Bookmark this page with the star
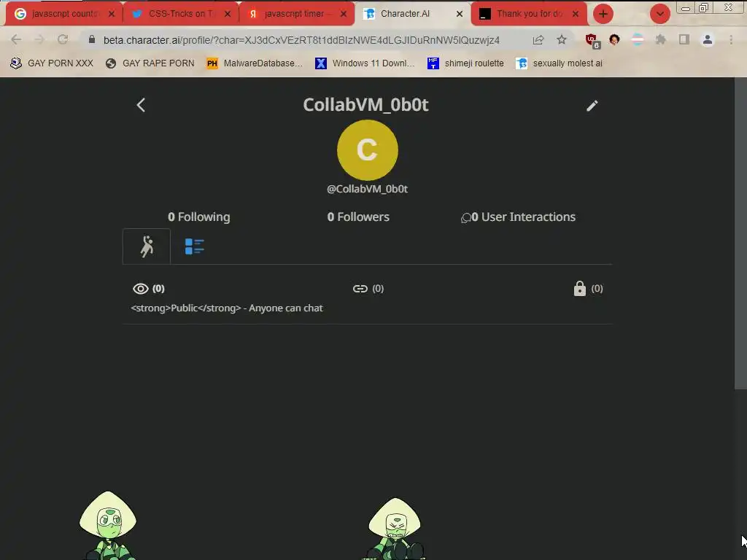This screenshot has width=747, height=560. click(562, 39)
